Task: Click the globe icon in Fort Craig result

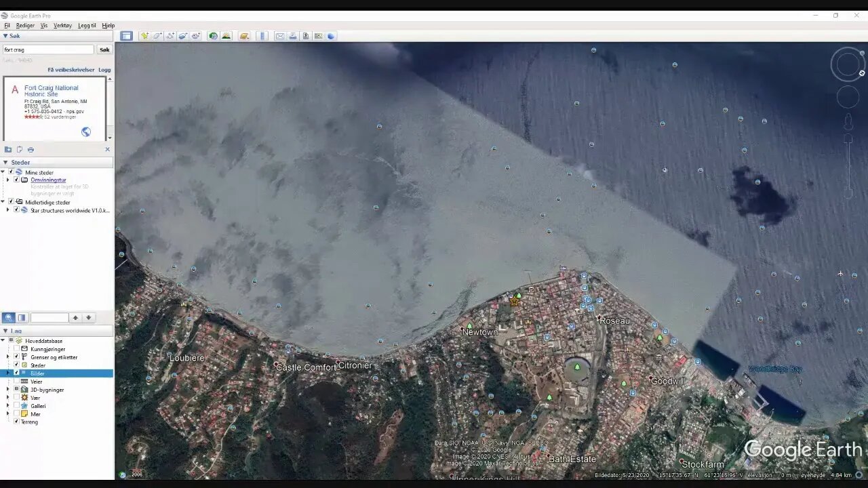Action: (86, 132)
